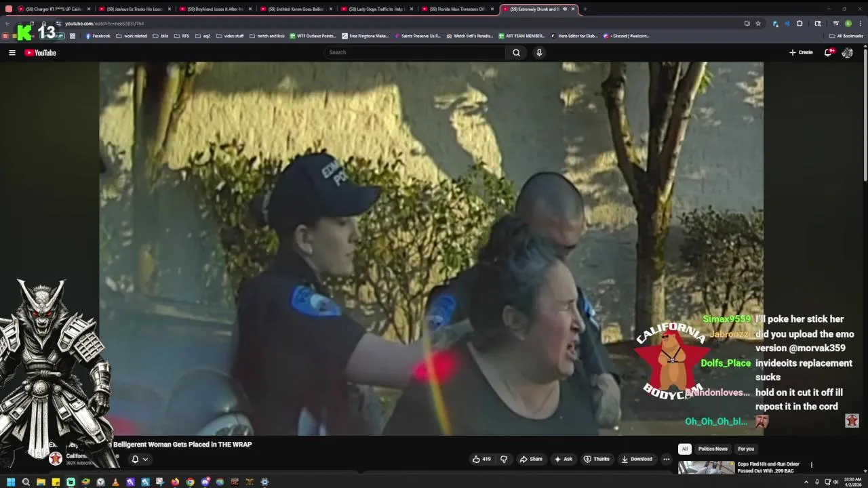Viewport: 868px width, 488px height.
Task: Select the All filter chip
Action: [x=685, y=449]
